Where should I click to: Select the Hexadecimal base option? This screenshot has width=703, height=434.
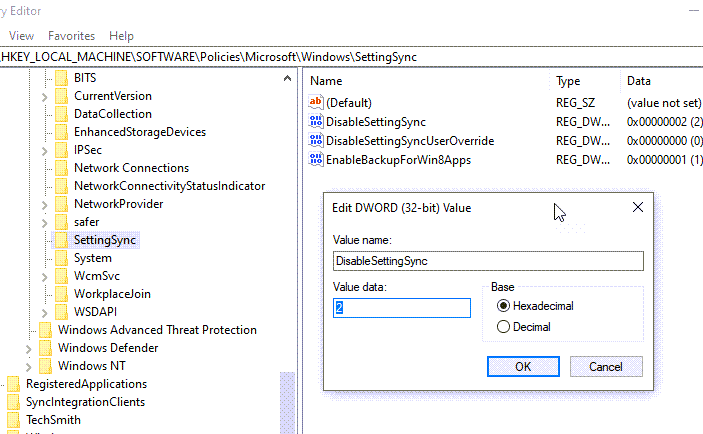point(503,306)
